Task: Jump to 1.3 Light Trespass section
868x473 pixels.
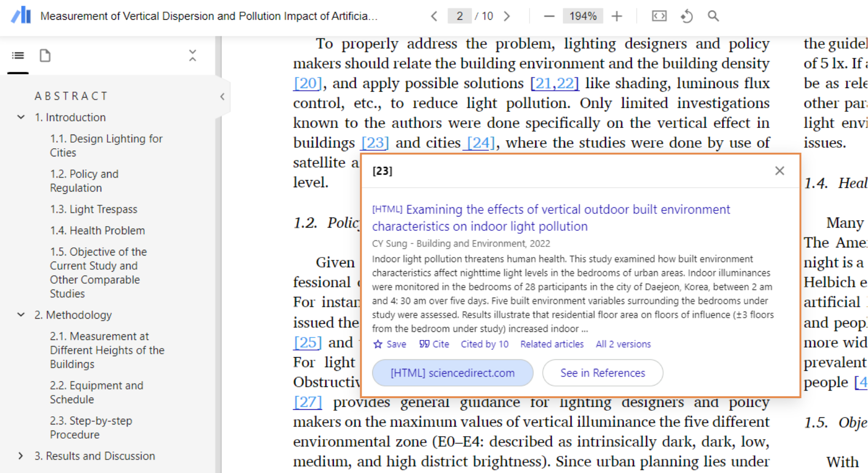Action: (x=94, y=209)
